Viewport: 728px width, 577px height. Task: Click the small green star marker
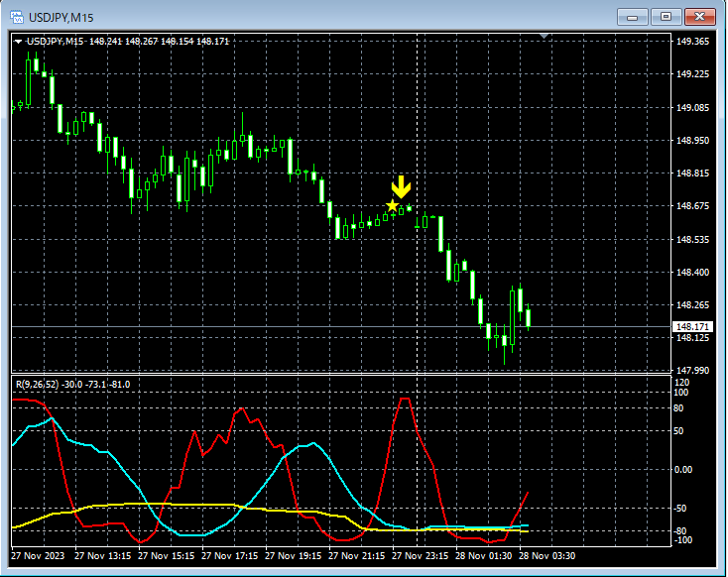coord(409,209)
